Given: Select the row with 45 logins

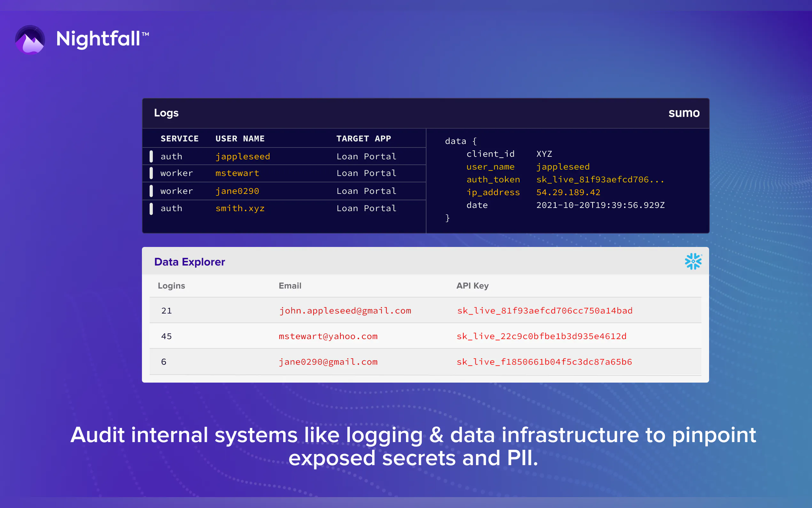Looking at the screenshot, I should tap(167, 336).
